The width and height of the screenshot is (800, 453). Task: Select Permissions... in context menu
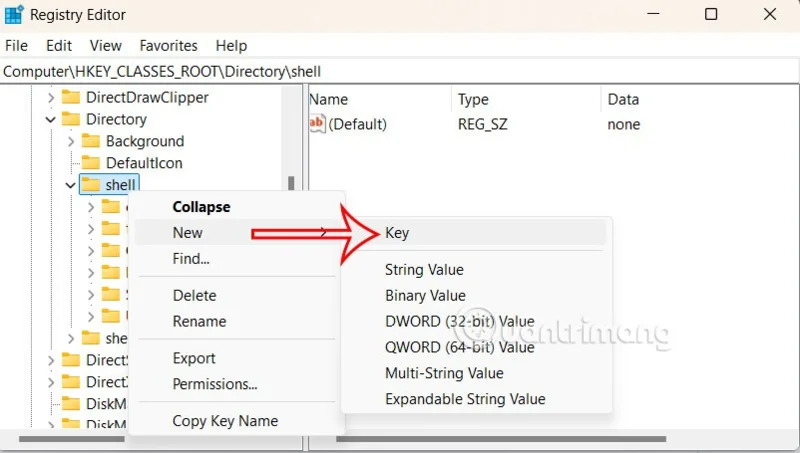coord(215,384)
